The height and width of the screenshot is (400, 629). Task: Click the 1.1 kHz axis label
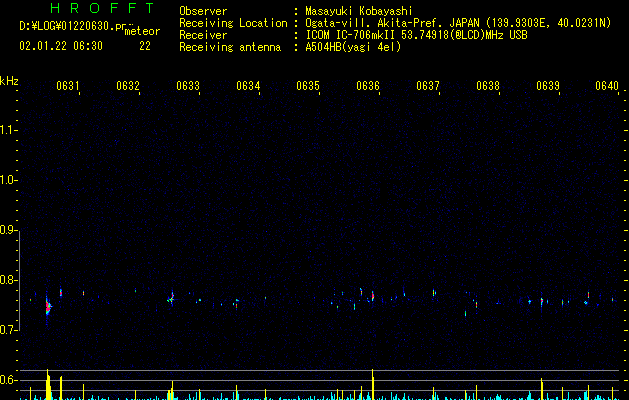(8, 130)
